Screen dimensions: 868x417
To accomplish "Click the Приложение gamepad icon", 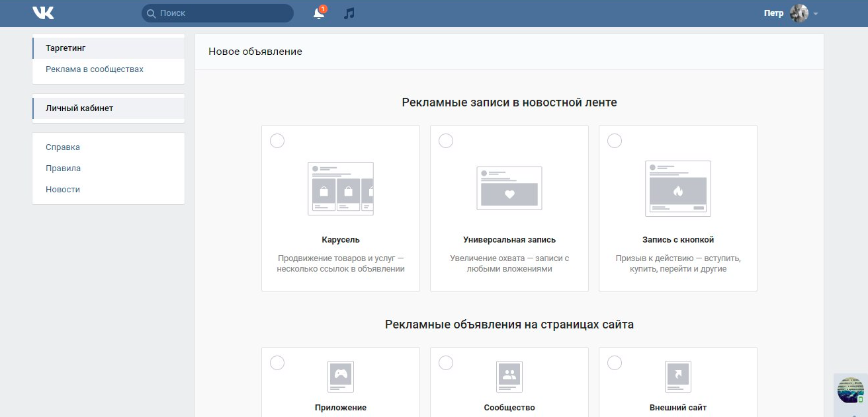I will coord(341,376).
